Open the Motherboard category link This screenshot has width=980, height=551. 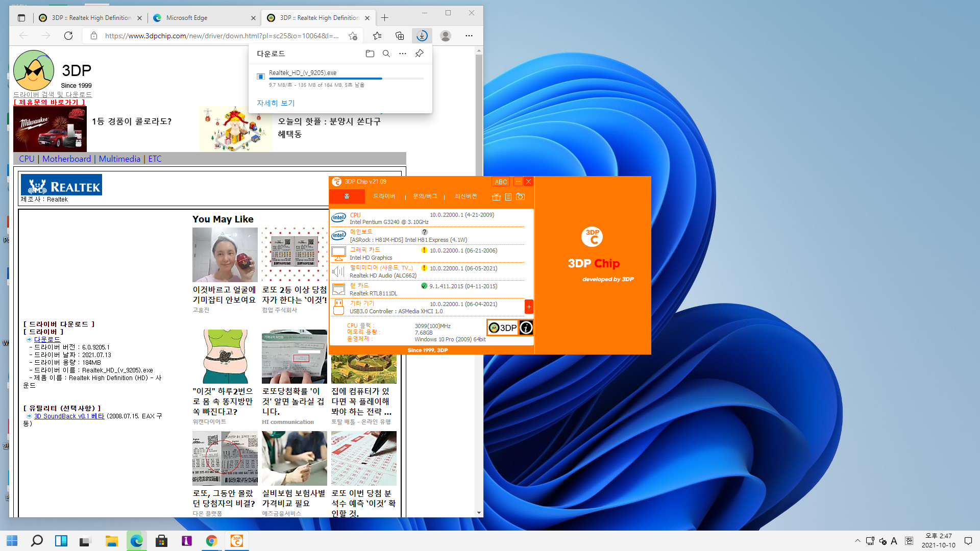(x=66, y=159)
